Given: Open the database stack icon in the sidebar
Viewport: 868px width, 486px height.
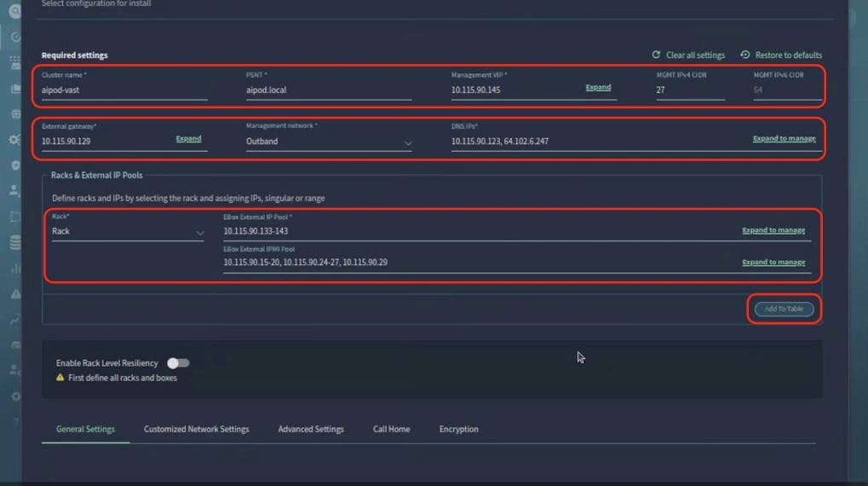Looking at the screenshot, I should click(x=15, y=242).
